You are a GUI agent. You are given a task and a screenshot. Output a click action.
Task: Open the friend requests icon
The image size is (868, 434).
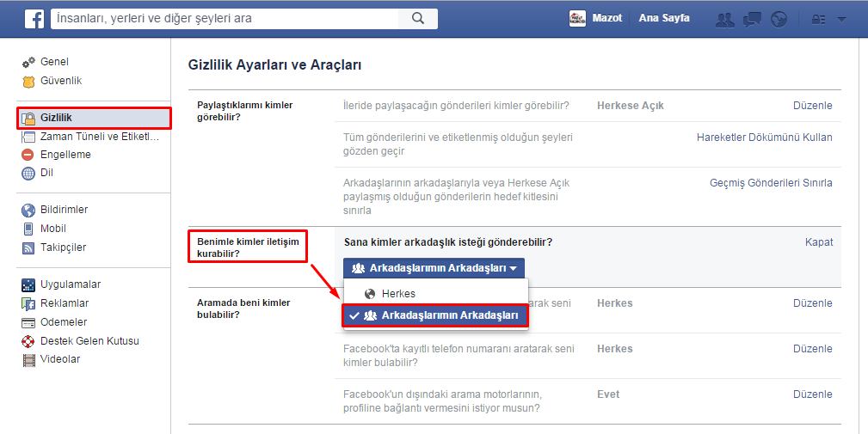point(725,19)
